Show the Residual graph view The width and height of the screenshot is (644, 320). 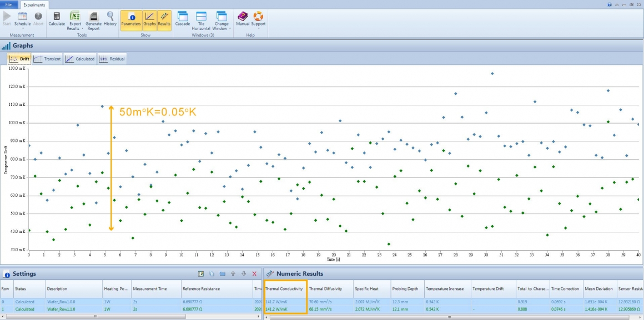point(112,59)
